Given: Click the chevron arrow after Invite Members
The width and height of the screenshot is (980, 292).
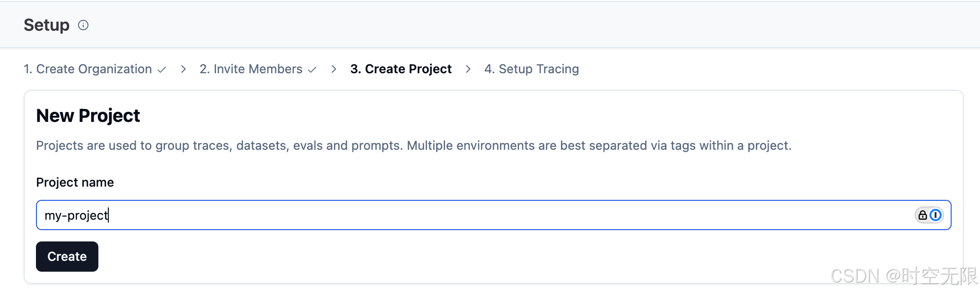Looking at the screenshot, I should [x=334, y=69].
